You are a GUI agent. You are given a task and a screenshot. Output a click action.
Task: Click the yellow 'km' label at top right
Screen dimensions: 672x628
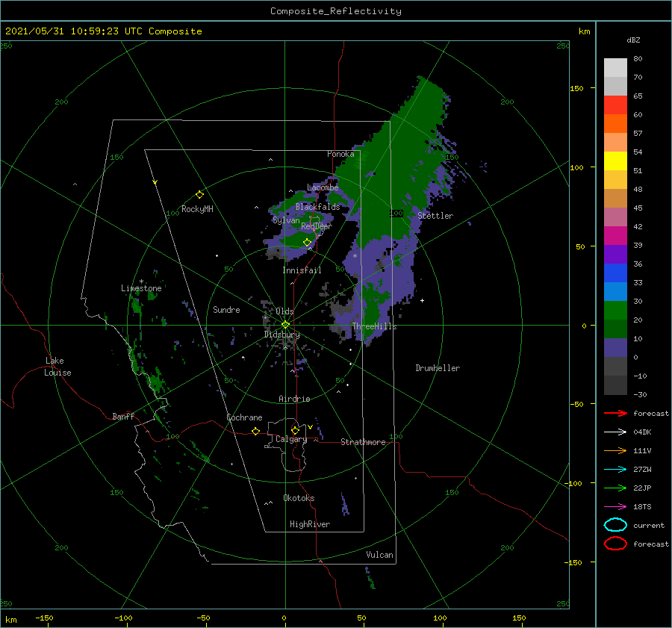pyautogui.click(x=584, y=31)
